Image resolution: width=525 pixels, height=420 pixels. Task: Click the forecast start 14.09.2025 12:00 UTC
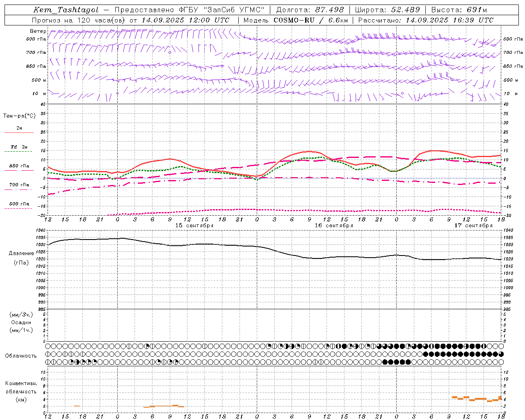(185, 20)
